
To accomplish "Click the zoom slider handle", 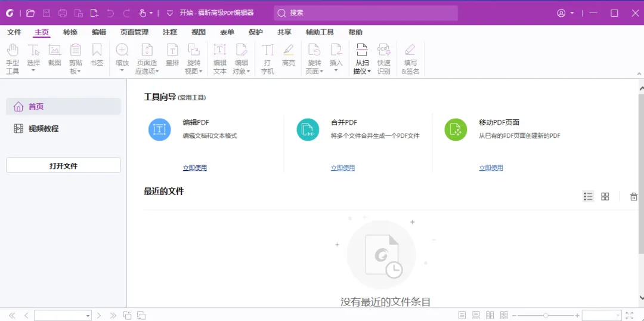I will [546, 316].
